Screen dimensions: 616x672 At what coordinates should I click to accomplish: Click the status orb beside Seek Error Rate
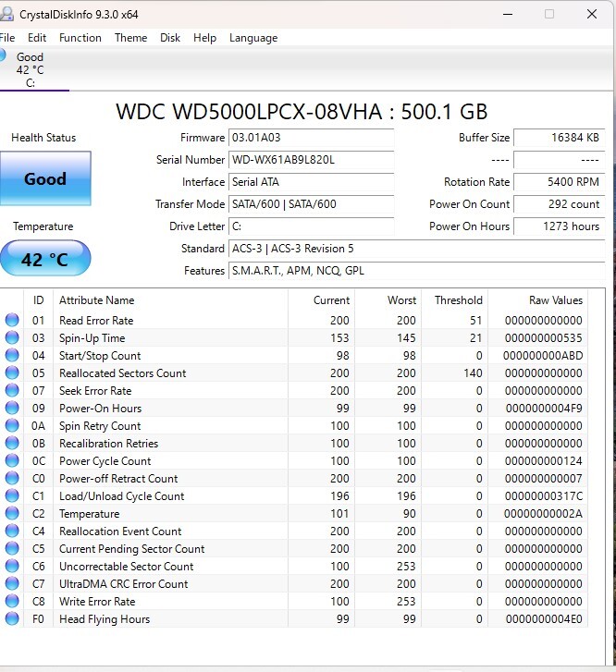(12, 390)
